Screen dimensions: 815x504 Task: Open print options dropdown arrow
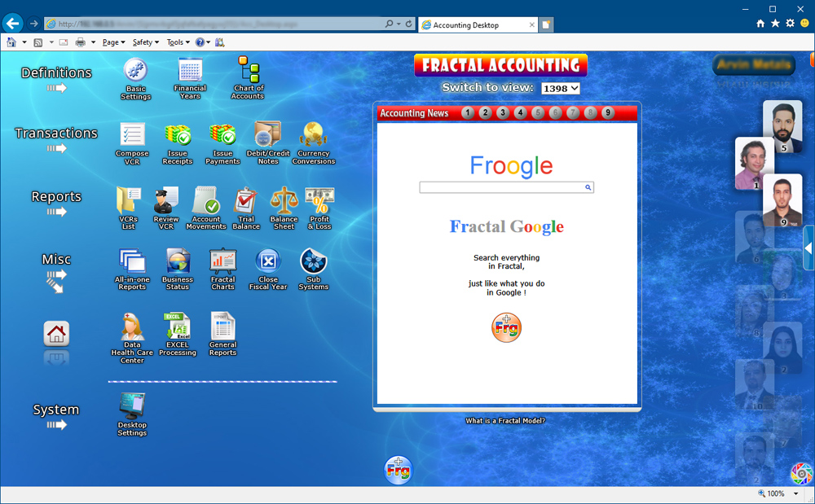click(93, 42)
